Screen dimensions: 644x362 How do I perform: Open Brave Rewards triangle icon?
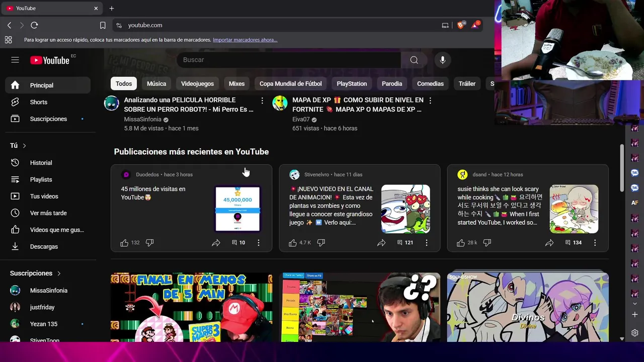pyautogui.click(x=475, y=25)
